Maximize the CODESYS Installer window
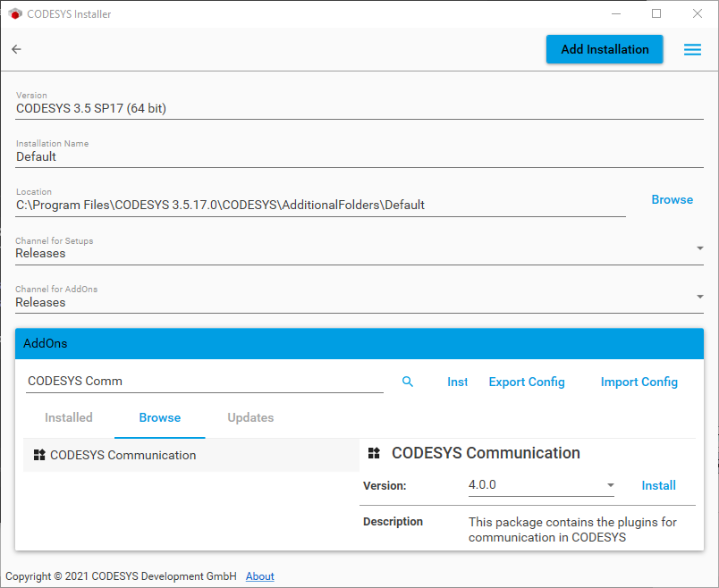719x588 pixels. pos(656,14)
